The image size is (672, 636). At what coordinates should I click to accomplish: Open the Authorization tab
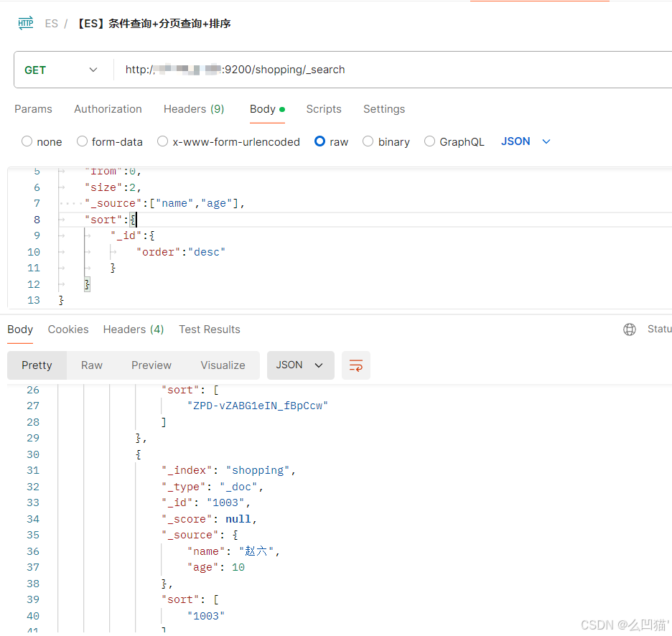click(108, 109)
